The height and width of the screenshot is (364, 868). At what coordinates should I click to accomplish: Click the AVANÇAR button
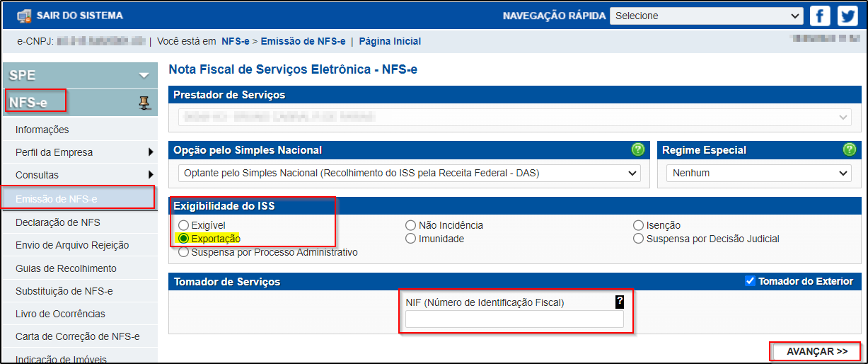(816, 351)
